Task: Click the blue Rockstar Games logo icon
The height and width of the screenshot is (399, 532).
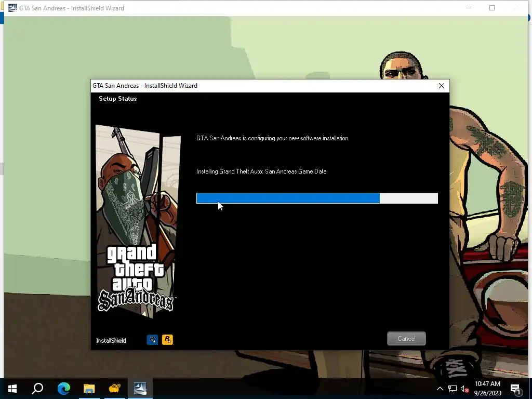Action: [152, 340]
